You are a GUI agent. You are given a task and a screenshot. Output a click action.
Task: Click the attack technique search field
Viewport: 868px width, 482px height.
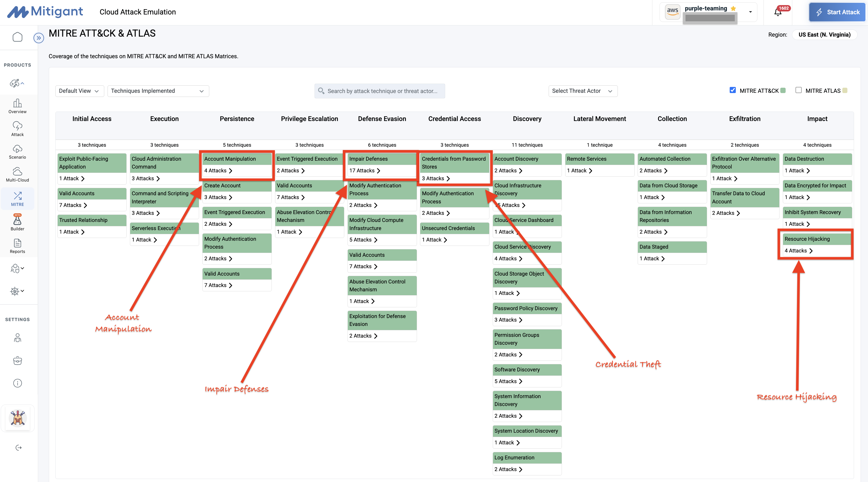pos(380,91)
